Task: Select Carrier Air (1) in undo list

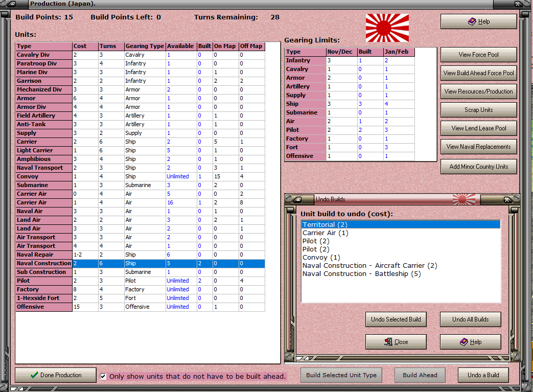Action: 401,233
